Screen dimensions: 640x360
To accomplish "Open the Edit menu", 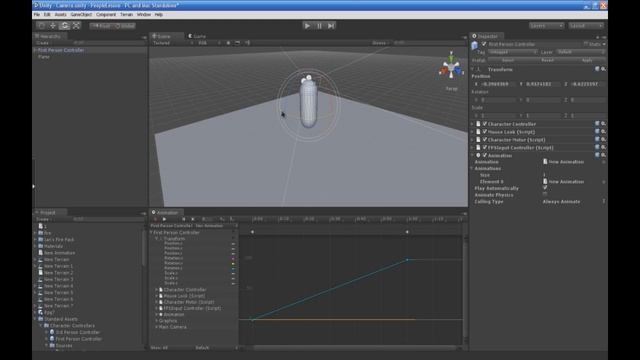I will (47, 14).
